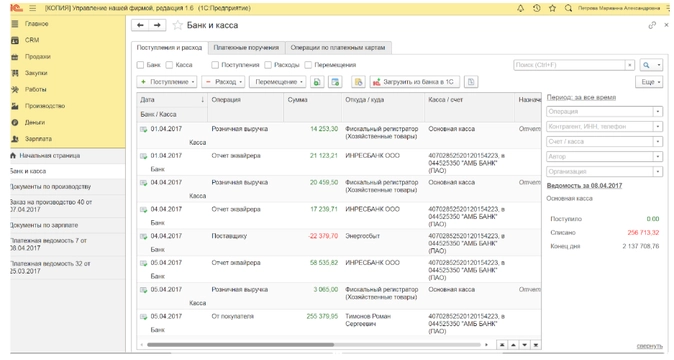The width and height of the screenshot is (674, 360).
Task: Open Ведомость за 08.04.2017 link
Action: pos(584,186)
